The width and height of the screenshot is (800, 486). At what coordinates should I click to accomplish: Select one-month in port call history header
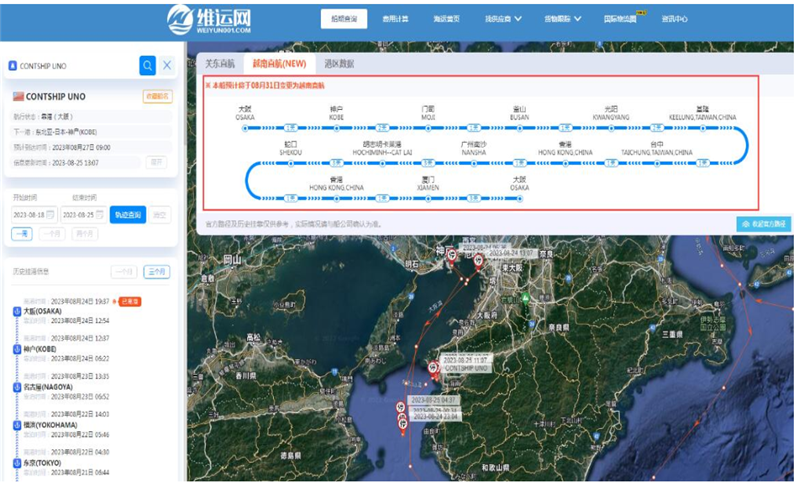click(x=124, y=272)
